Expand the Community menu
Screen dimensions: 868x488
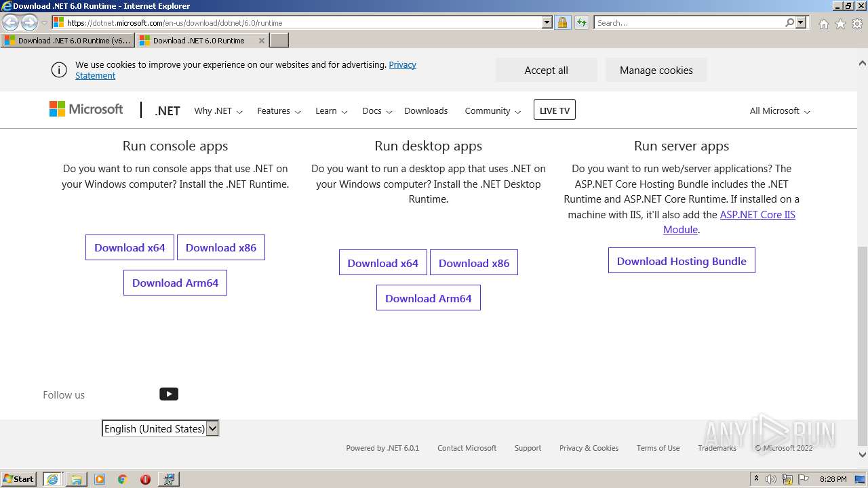(x=492, y=110)
